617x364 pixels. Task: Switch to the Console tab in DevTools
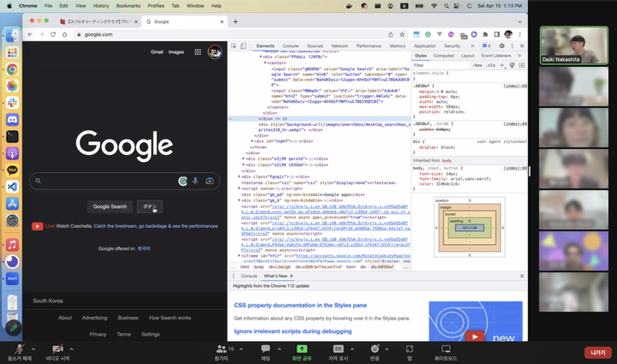(291, 46)
